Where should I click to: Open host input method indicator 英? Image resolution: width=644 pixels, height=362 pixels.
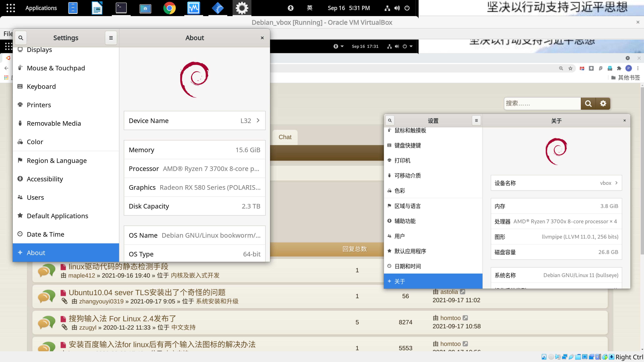(x=309, y=8)
